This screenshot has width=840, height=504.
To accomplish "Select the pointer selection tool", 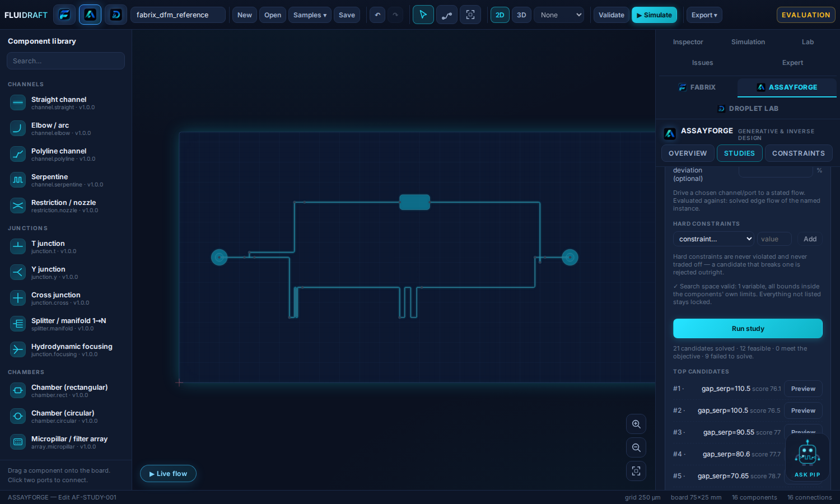I will click(423, 15).
